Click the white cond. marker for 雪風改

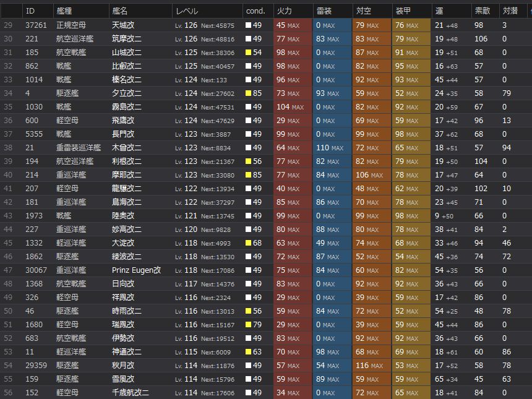coord(248,379)
